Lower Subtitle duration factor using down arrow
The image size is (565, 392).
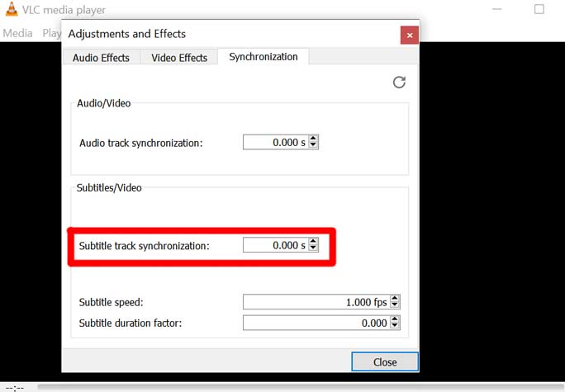395,326
